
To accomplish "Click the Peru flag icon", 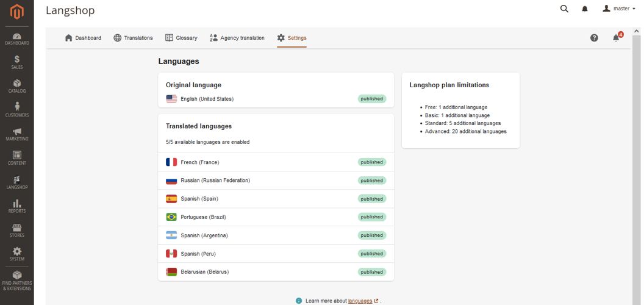I will [x=171, y=254].
